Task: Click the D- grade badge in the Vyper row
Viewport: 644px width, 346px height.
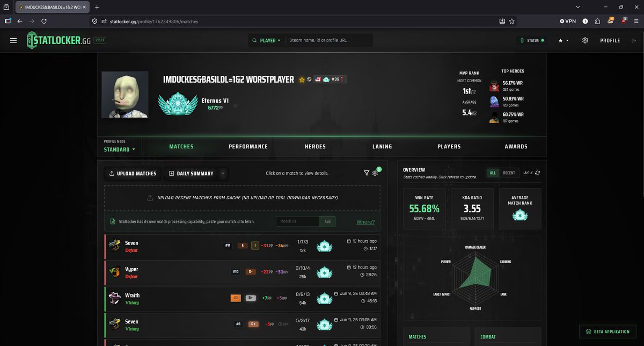Action: coord(251,272)
